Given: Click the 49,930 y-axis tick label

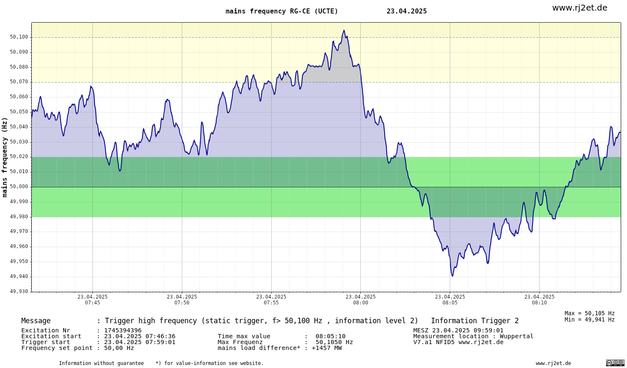Looking at the screenshot, I should coord(20,292).
